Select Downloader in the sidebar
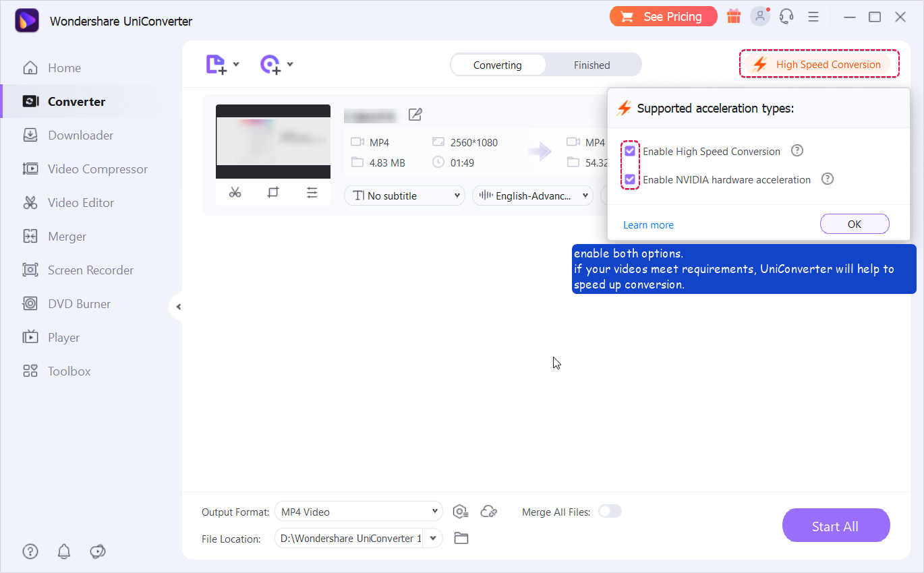The image size is (924, 573). (81, 135)
